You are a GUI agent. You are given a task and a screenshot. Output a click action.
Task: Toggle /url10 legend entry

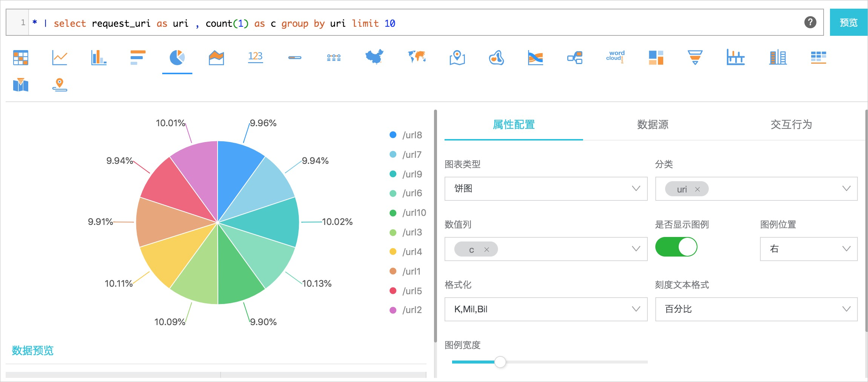(x=408, y=212)
